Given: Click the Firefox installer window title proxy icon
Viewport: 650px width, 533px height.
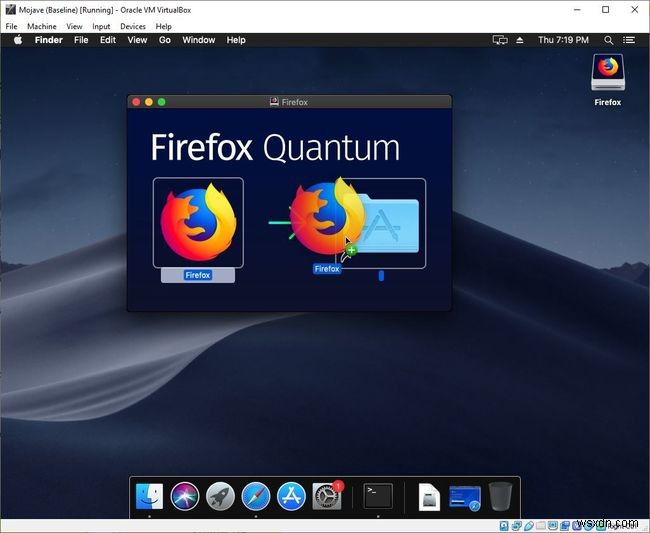Looking at the screenshot, I should [x=274, y=102].
